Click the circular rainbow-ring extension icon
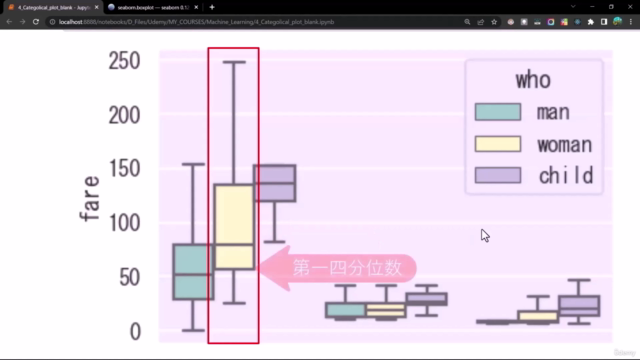This screenshot has height=360, width=640. 551,22
